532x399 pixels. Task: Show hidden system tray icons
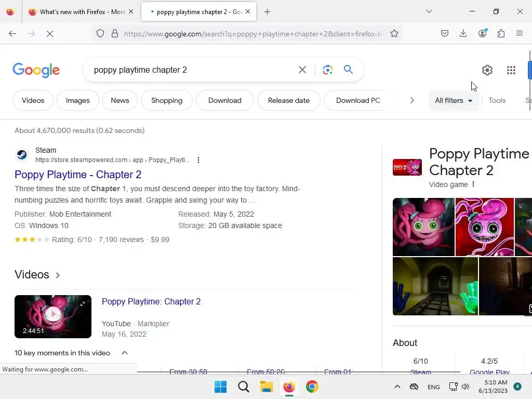coord(397,387)
